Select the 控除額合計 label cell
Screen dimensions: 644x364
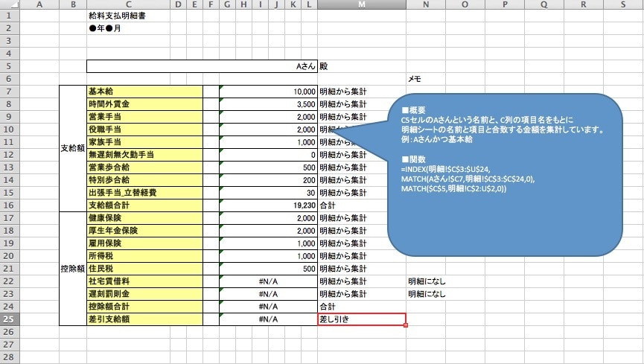click(144, 307)
